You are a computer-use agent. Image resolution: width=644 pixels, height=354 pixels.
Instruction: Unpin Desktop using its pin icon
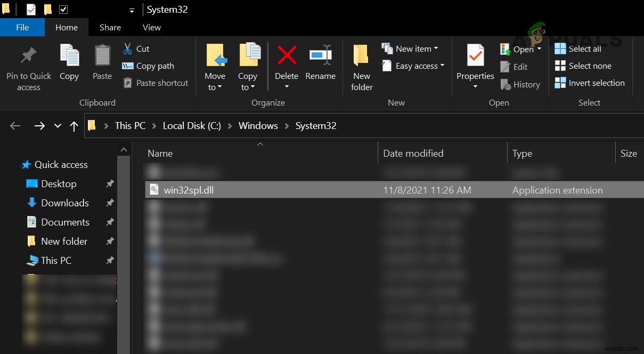[110, 184]
